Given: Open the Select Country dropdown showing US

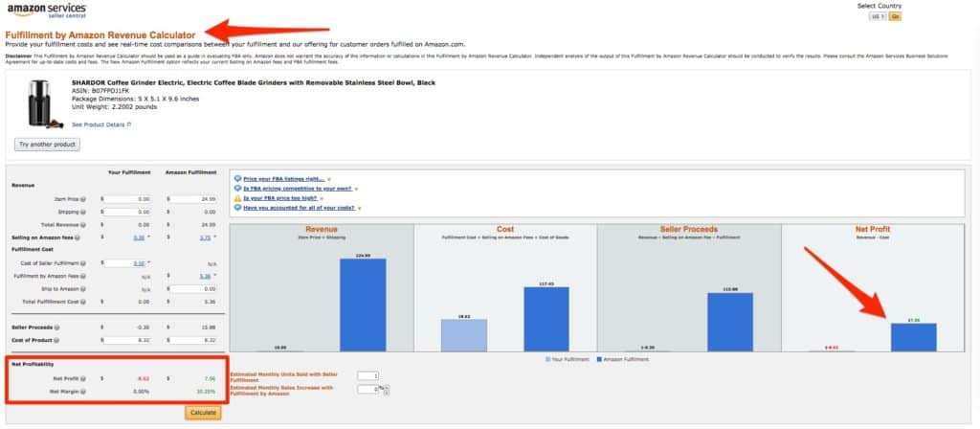Looking at the screenshot, I should tap(879, 17).
